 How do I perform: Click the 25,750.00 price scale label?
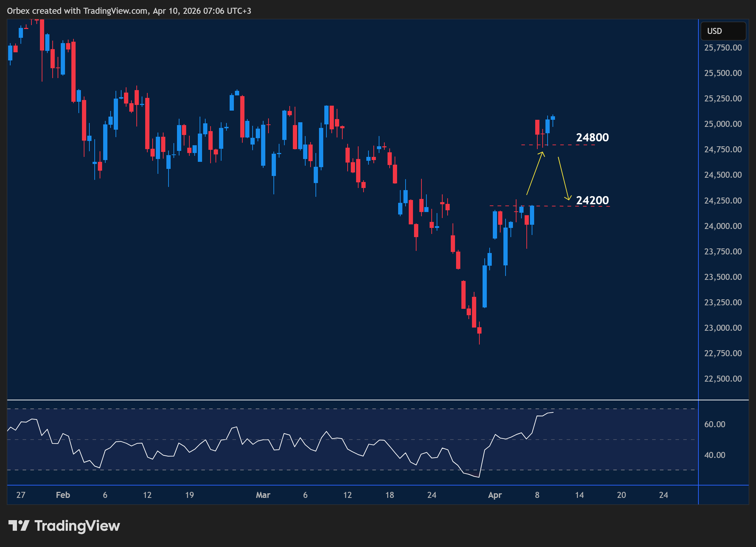click(722, 47)
